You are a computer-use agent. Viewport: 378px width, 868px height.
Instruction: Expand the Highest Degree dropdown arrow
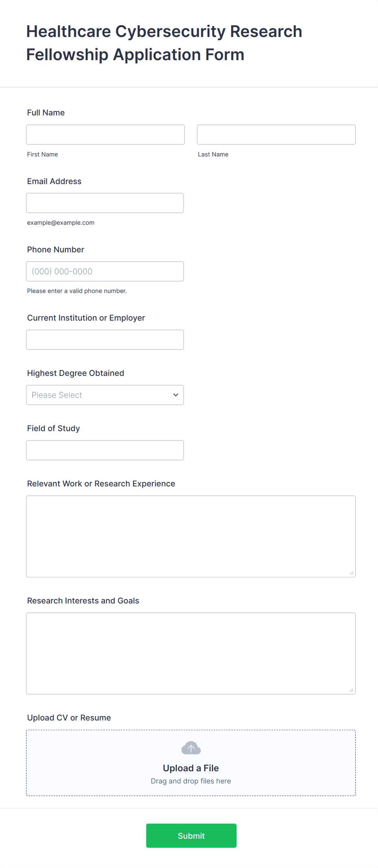176,395
